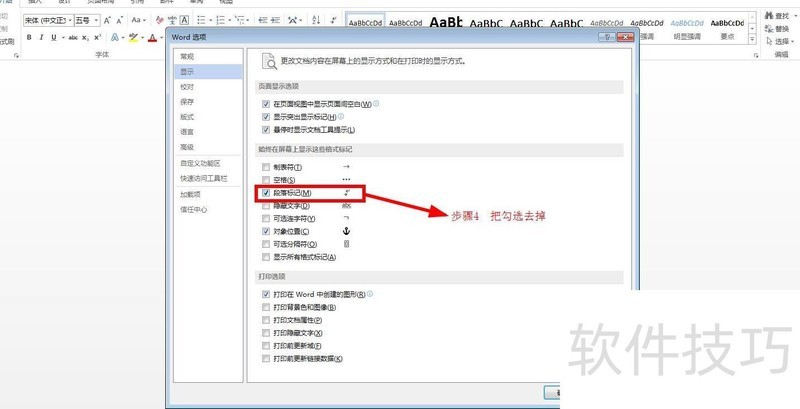The image size is (800, 409).
Task: Toggle 在页面视图中显示页面间空白(W) checkbox
Action: tap(265, 104)
